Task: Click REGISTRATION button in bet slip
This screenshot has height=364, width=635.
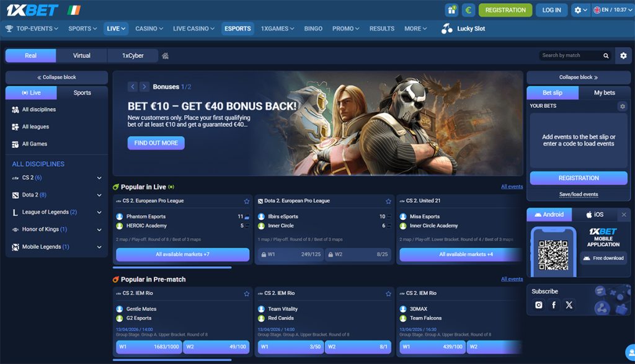Action: click(x=579, y=178)
